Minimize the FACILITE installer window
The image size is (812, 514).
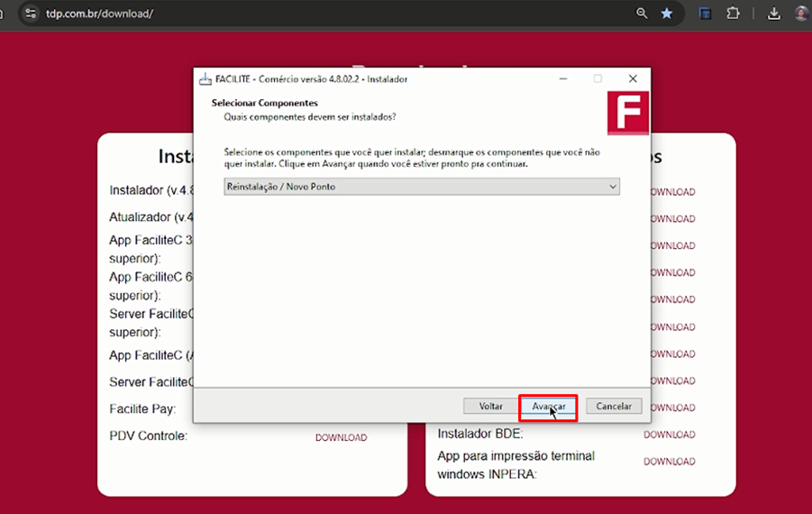point(562,79)
